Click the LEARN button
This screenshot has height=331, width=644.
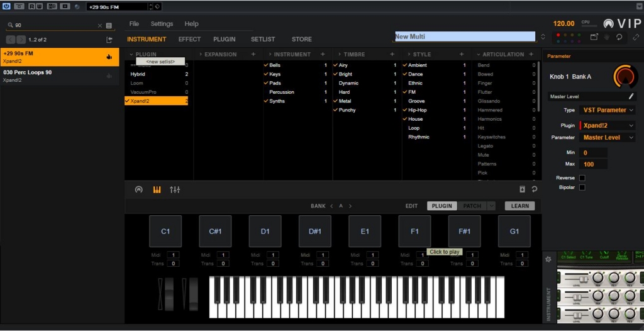520,206
